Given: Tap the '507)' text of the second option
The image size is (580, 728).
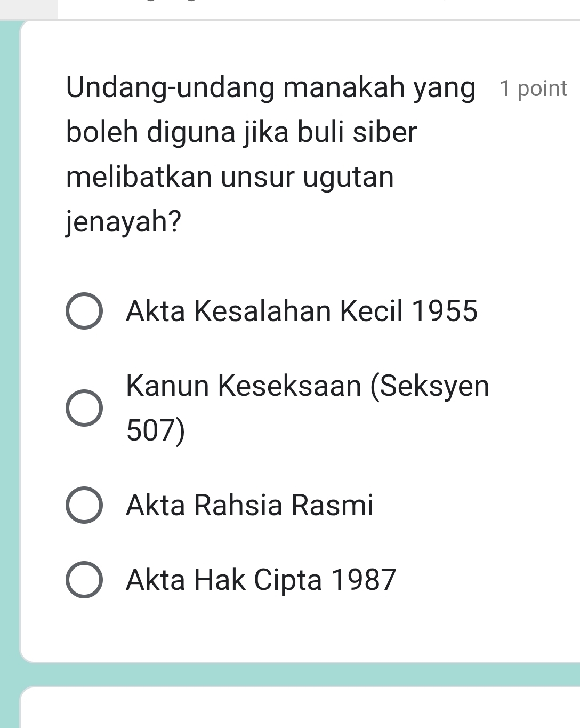Looking at the screenshot, I should point(156,430).
